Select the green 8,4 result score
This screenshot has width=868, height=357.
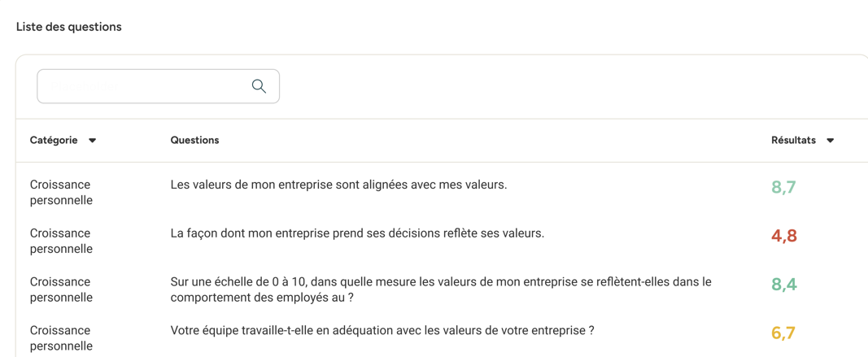(784, 285)
